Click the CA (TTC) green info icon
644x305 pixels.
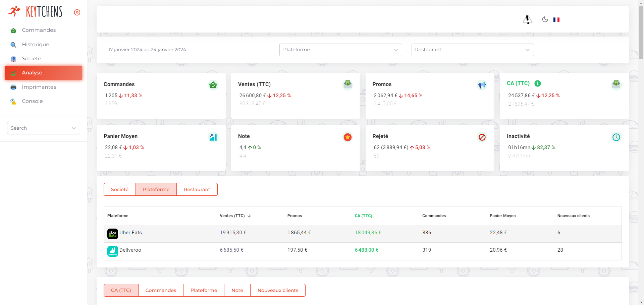click(x=538, y=83)
